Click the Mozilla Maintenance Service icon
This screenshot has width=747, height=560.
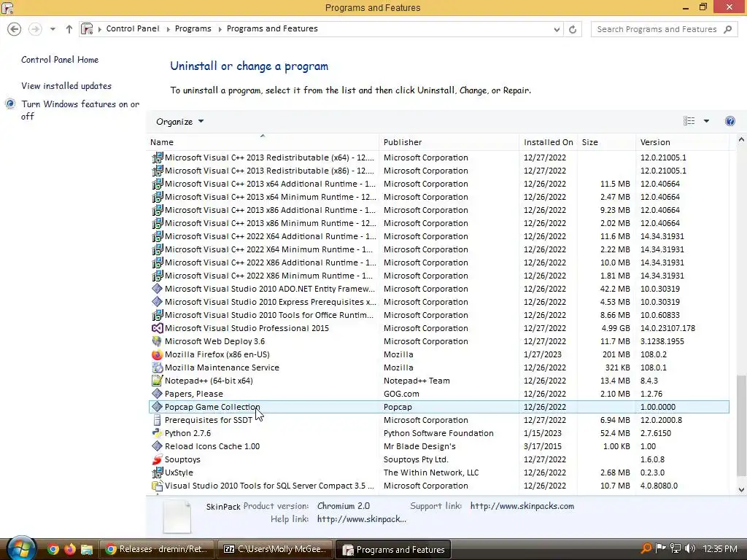[157, 367]
